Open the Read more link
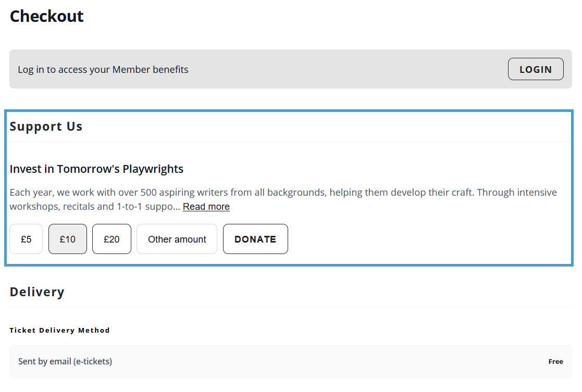Screen dimensions: 582x392 [206, 207]
